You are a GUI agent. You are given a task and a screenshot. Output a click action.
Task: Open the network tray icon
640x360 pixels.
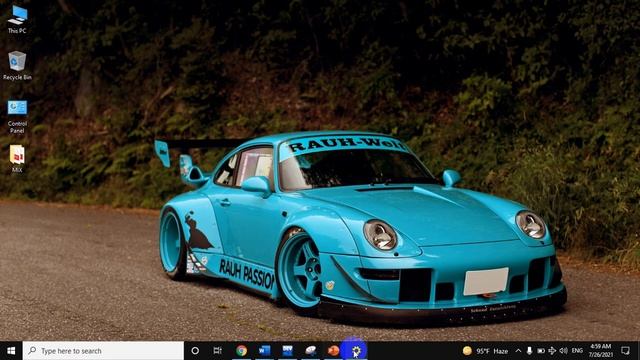click(552, 351)
